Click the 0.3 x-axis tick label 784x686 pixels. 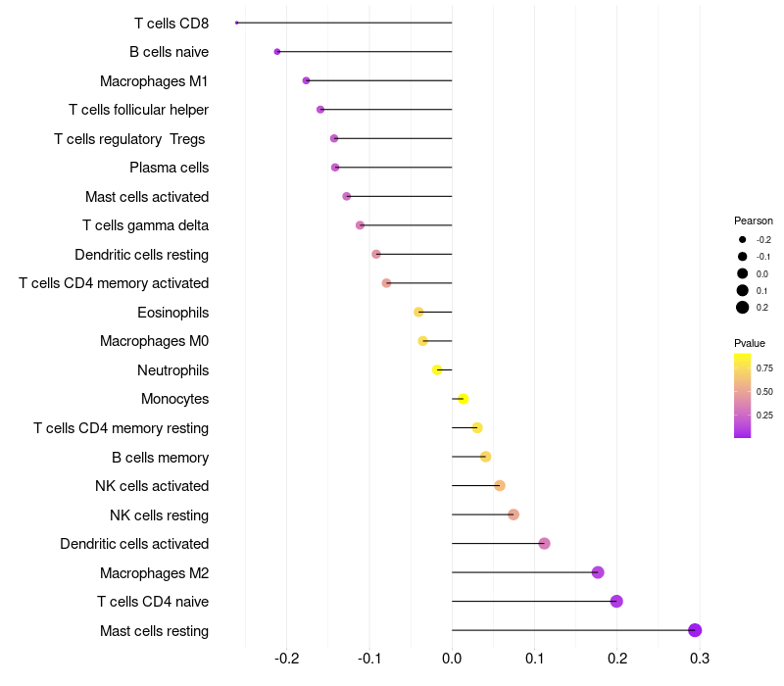(700, 659)
